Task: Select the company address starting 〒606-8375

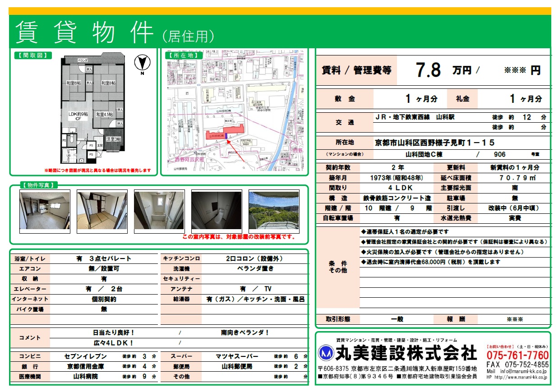Action: [397, 369]
